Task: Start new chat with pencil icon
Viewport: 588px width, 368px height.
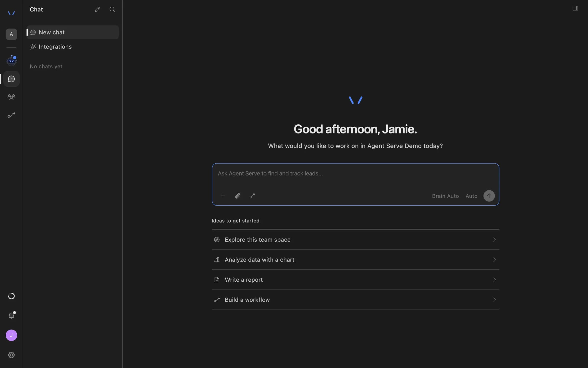Action: (x=98, y=9)
